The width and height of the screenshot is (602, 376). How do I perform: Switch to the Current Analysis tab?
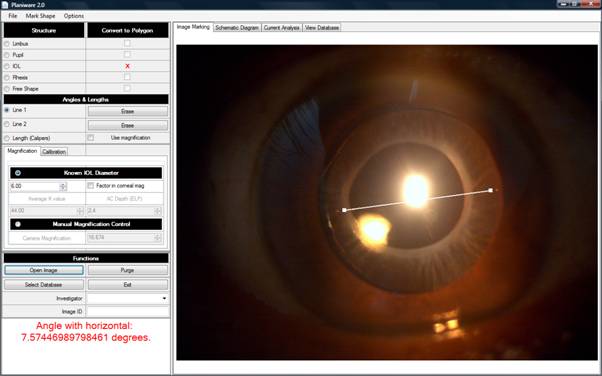(281, 28)
